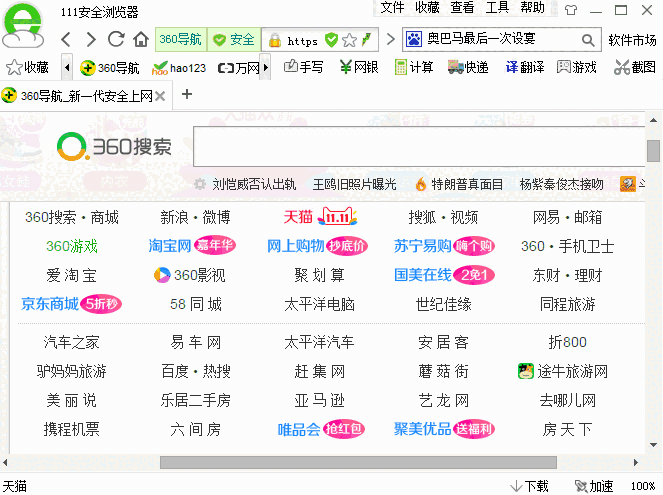The height and width of the screenshot is (495, 663).
Task: Open 文件 menu
Action: point(392,8)
